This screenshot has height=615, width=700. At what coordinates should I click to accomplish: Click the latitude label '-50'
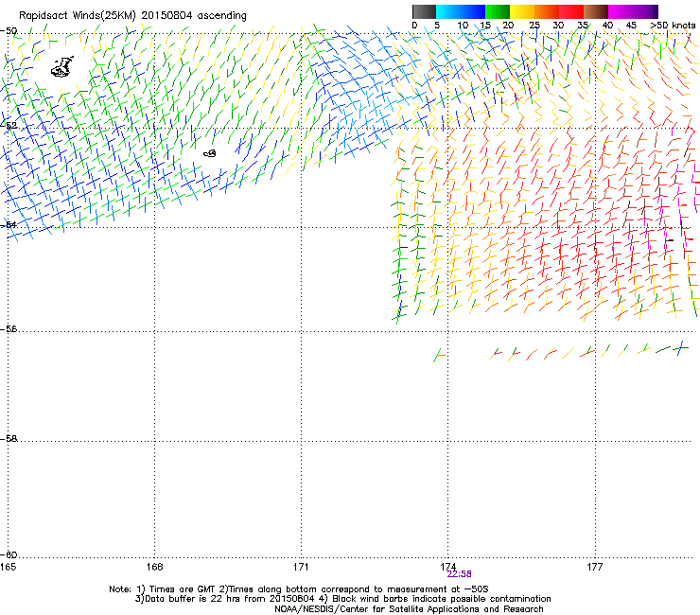(9, 31)
